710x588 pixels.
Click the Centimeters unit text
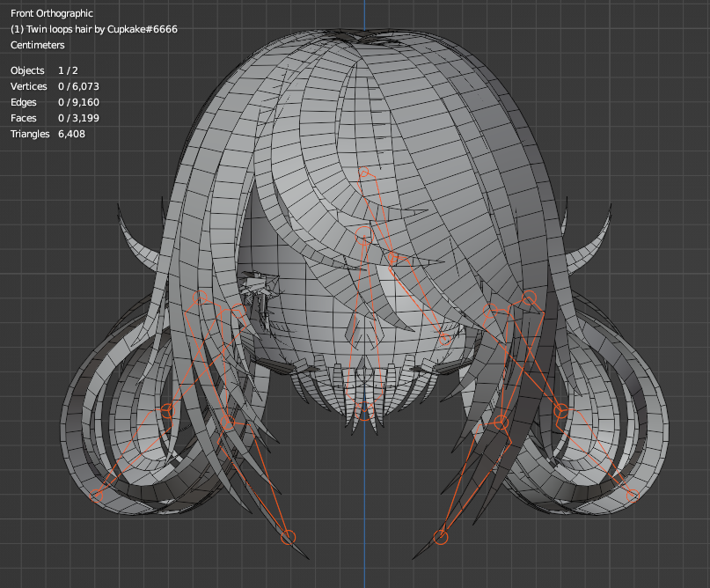tap(37, 45)
